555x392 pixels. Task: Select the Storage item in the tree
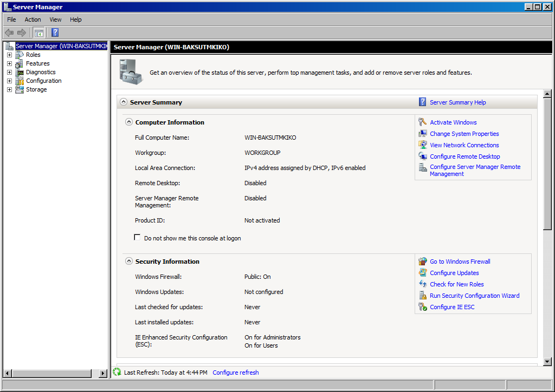[36, 89]
